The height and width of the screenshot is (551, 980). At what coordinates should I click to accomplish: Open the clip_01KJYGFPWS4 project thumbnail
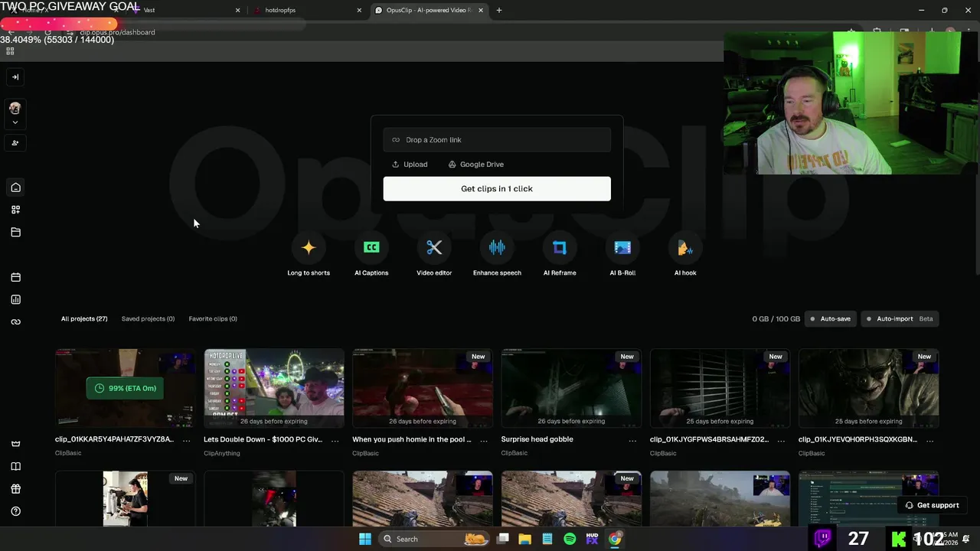point(720,388)
